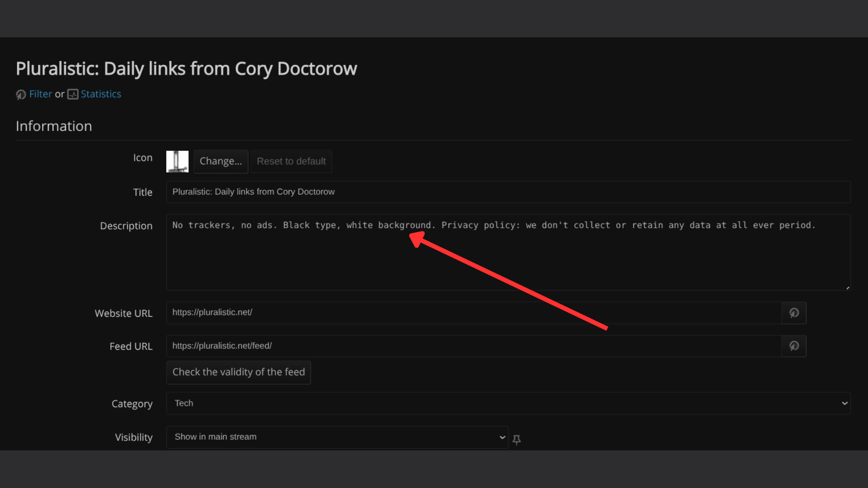Open the Statistics link
Screen dimensions: 868x488
[x=101, y=94]
